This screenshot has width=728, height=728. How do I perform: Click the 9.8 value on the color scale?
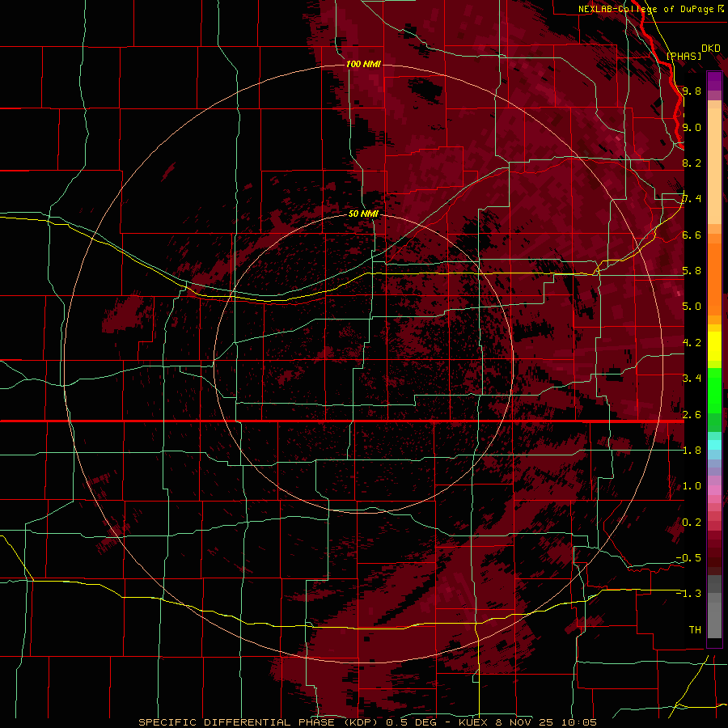pyautogui.click(x=692, y=91)
